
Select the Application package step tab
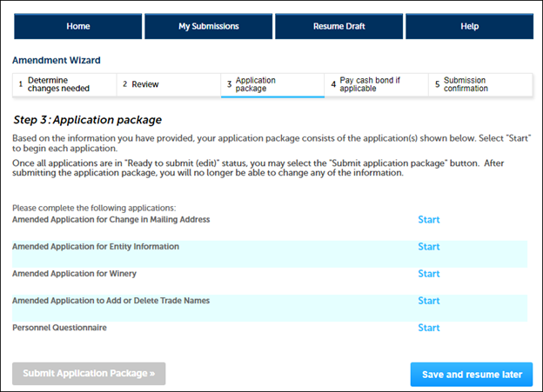tap(272, 84)
